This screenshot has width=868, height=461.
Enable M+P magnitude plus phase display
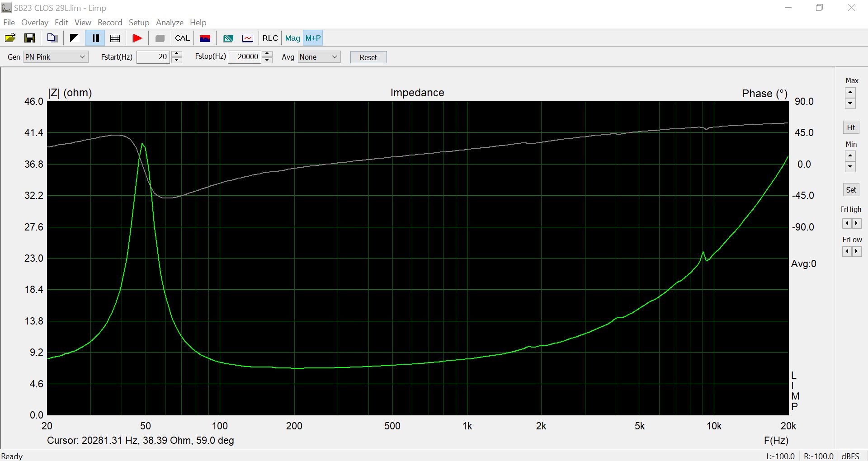(x=312, y=38)
